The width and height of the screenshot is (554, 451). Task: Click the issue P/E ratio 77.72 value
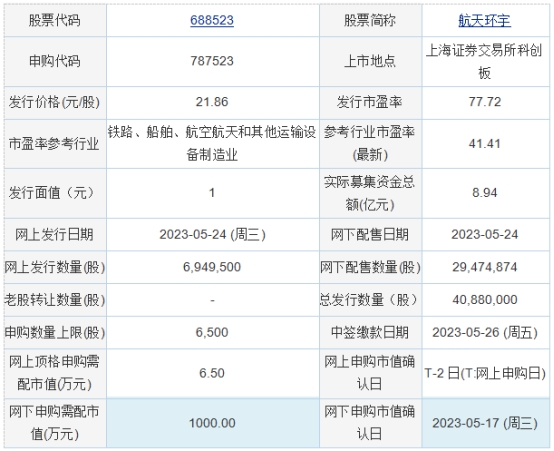pos(485,102)
